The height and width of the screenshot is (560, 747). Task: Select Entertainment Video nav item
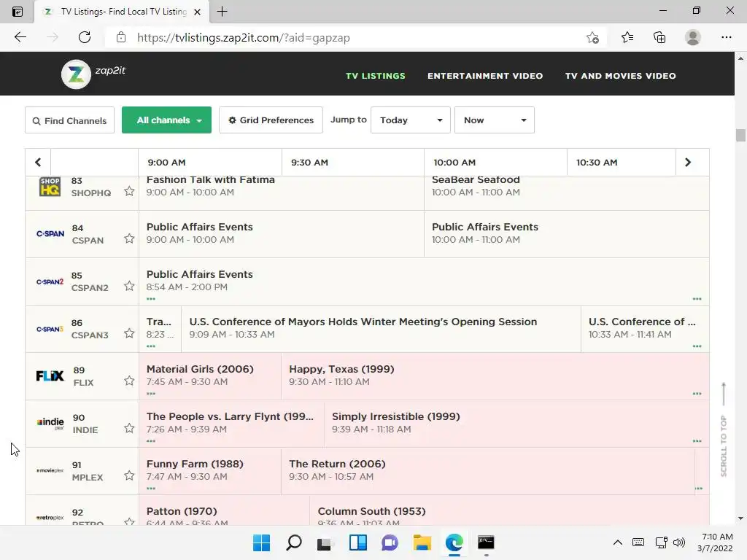point(485,76)
